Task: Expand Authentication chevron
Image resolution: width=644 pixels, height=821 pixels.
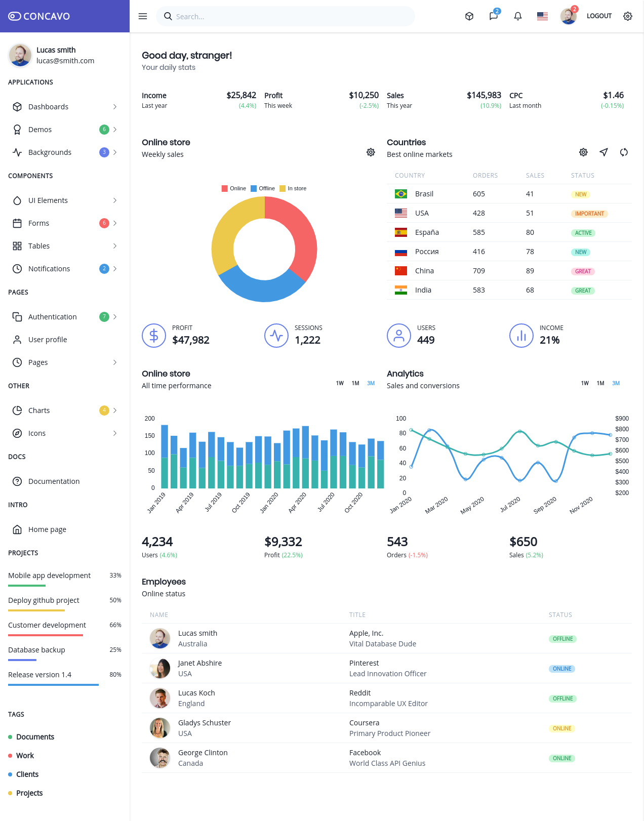Action: [115, 317]
